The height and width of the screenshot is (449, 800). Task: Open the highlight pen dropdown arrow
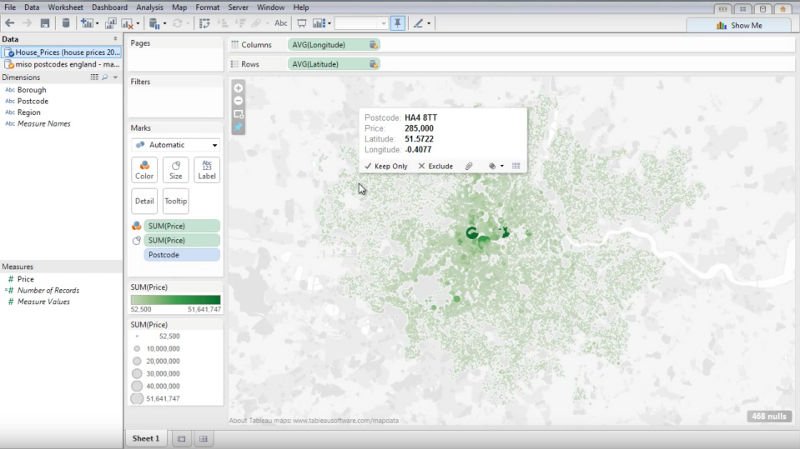click(x=429, y=23)
